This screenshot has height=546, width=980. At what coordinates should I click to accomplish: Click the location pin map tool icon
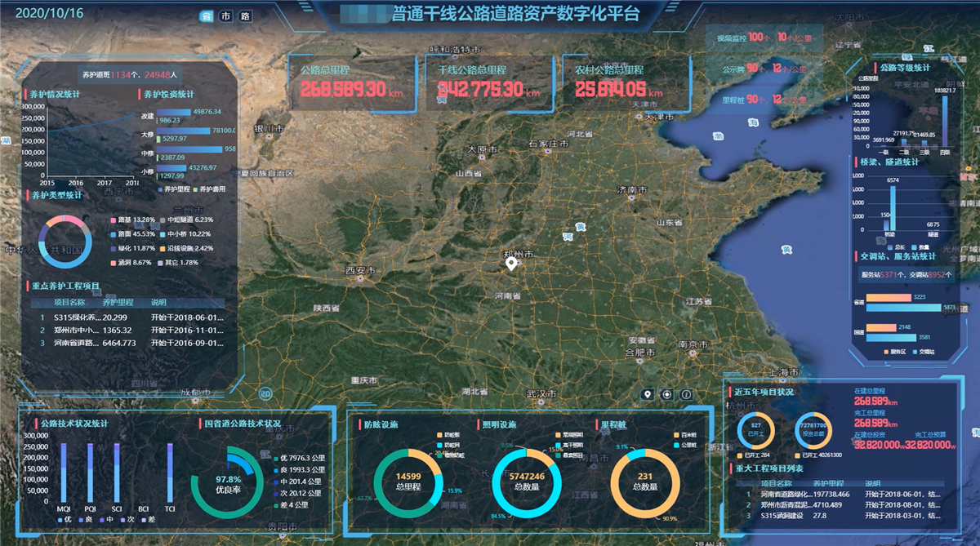pos(648,395)
